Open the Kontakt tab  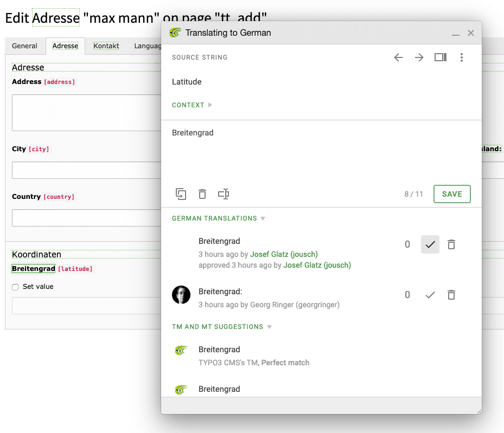click(x=106, y=46)
